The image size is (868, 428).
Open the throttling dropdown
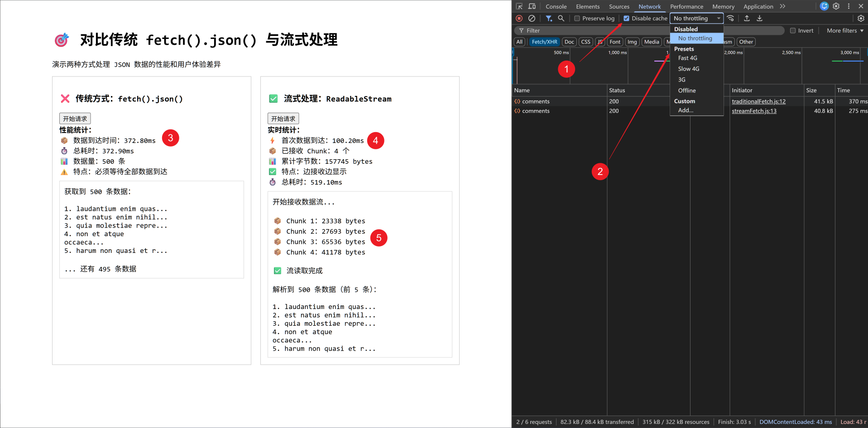click(696, 19)
